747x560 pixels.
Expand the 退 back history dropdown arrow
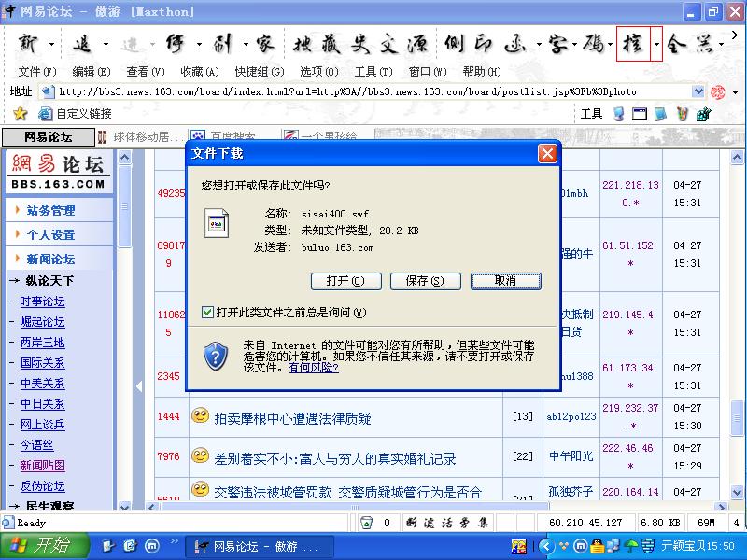click(x=106, y=44)
